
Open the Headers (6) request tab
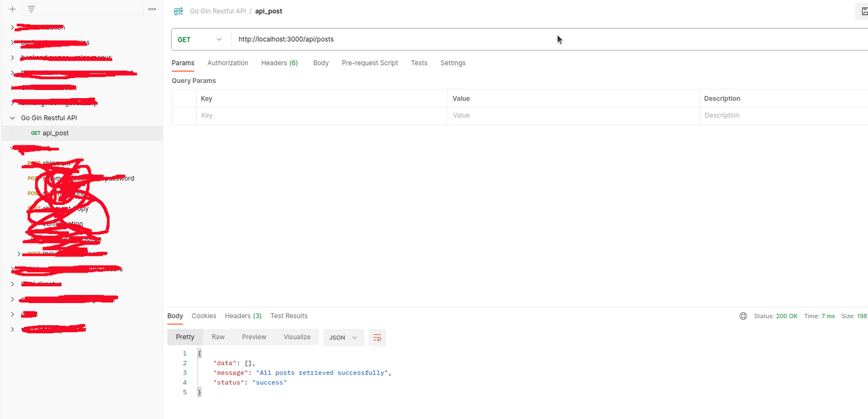coord(279,63)
